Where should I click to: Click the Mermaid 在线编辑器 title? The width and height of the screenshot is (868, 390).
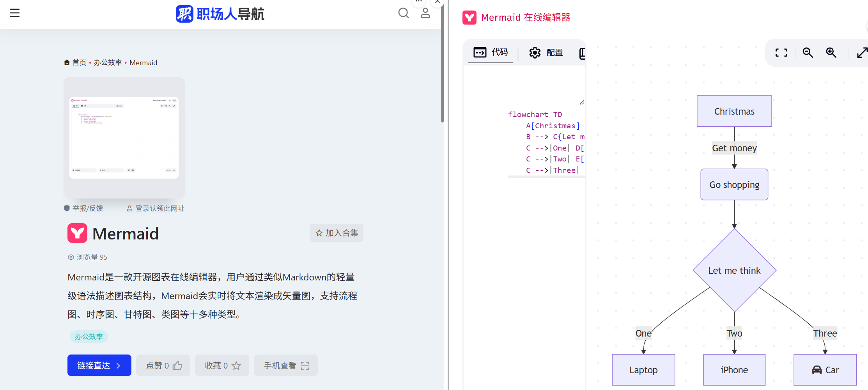coord(526,18)
